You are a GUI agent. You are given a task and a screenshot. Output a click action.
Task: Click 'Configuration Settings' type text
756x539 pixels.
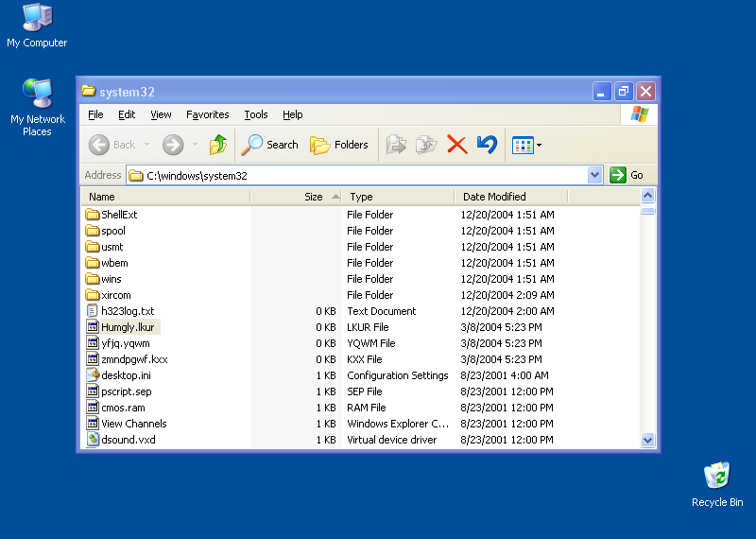(397, 375)
